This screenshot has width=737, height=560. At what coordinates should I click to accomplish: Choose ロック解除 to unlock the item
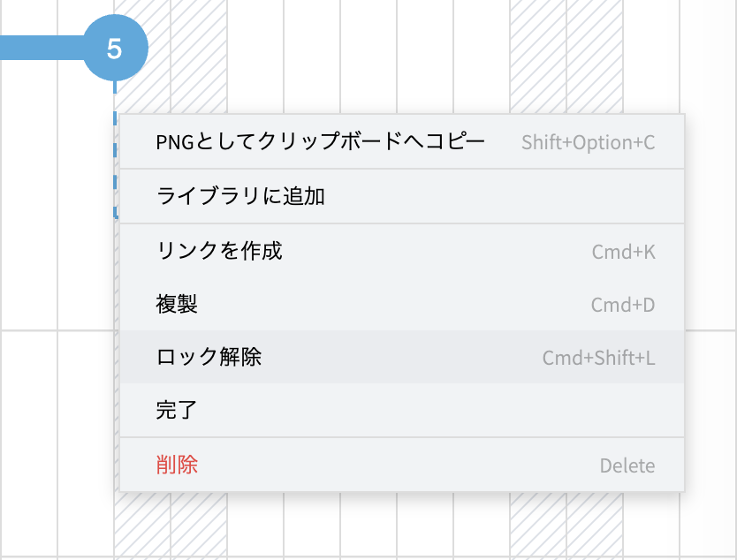click(x=209, y=358)
